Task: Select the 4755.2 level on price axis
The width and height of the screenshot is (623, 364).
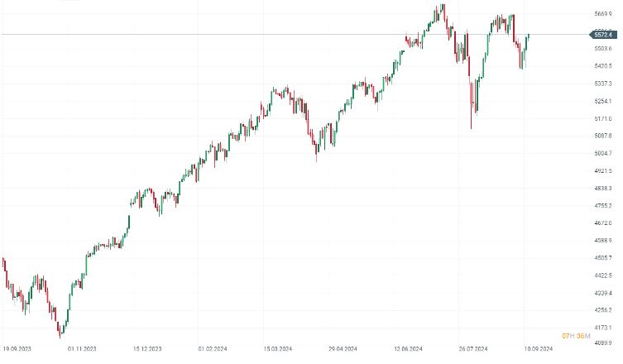Action: pos(602,205)
